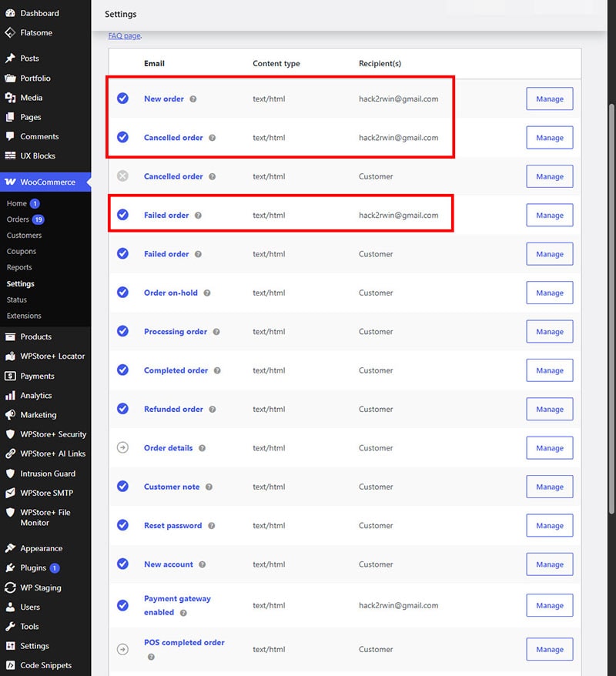
Task: Click the Appearance brush icon
Action: coord(10,548)
